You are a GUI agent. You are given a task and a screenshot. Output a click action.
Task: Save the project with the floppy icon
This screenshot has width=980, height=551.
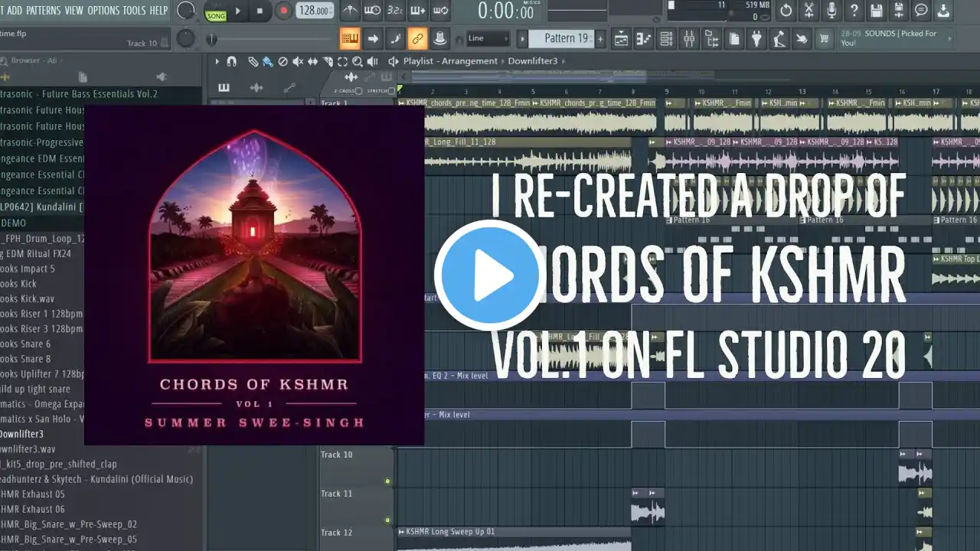(877, 11)
